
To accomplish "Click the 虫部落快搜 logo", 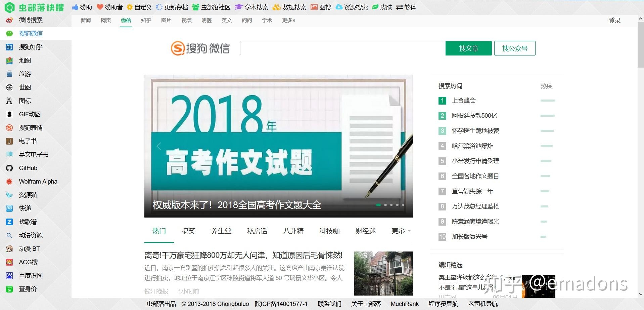I will coord(34,7).
